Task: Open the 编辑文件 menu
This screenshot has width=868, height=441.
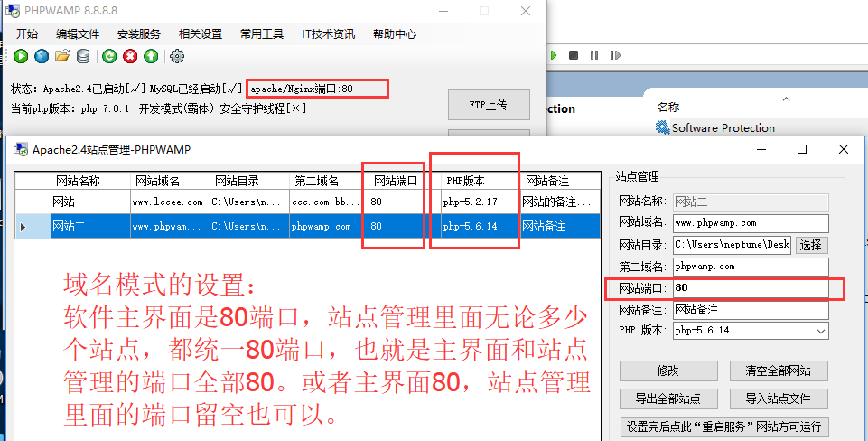Action: (78, 33)
